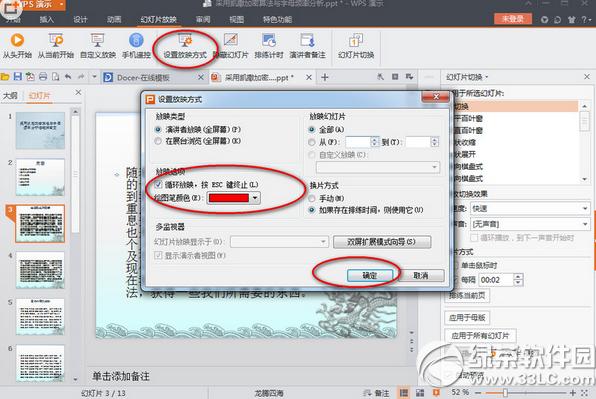Open 设置放映方式 ribbon icon

185,40
